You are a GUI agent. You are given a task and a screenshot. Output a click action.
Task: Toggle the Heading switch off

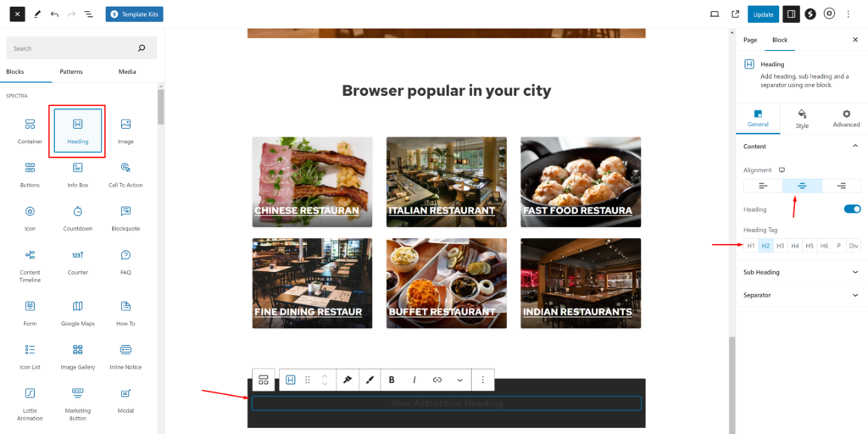click(x=852, y=209)
